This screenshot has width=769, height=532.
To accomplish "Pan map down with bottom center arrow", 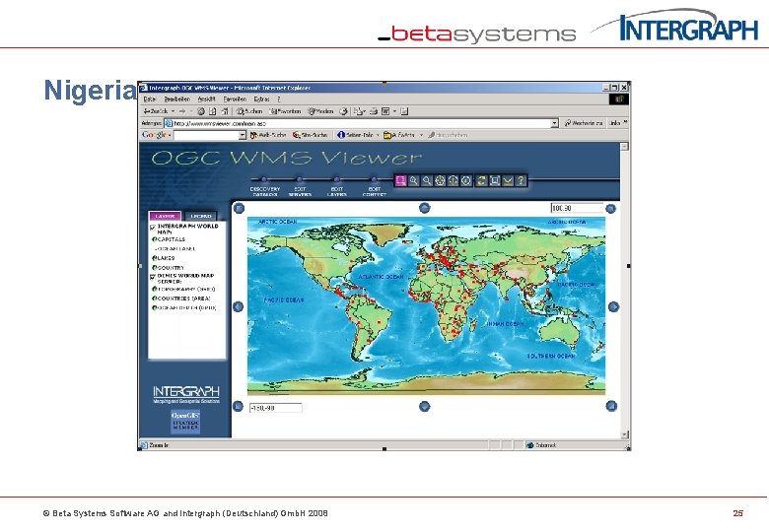I will point(425,406).
